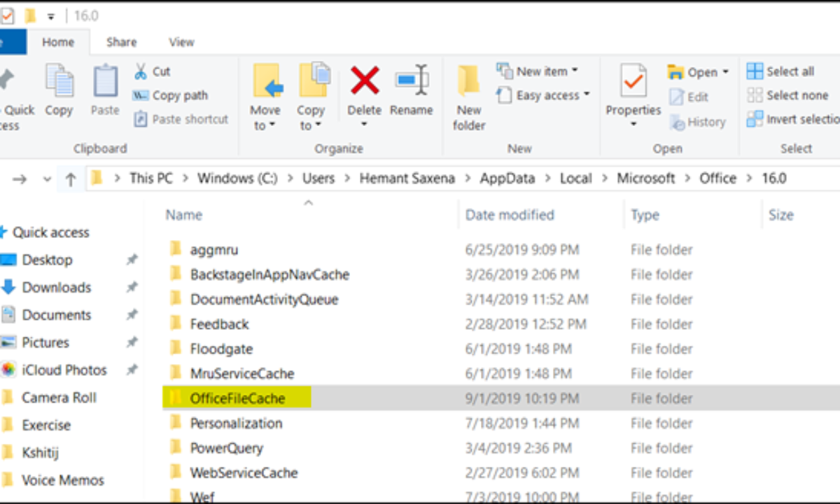Click Select all
The width and height of the screenshot is (840, 504).
[x=780, y=71]
